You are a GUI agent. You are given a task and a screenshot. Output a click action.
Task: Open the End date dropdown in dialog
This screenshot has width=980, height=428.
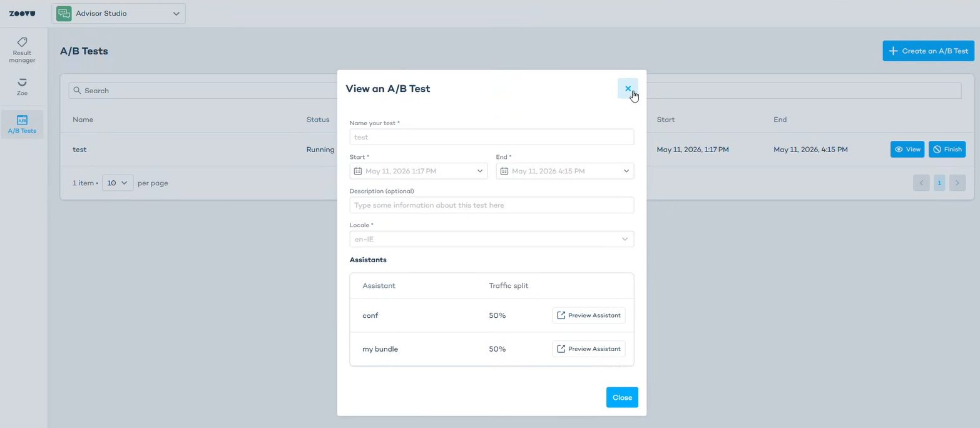565,171
